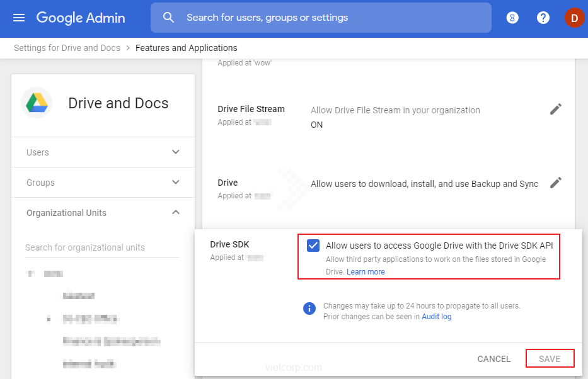The height and width of the screenshot is (379, 588).
Task: Collapse the Organizational Units section
Action: tap(176, 213)
